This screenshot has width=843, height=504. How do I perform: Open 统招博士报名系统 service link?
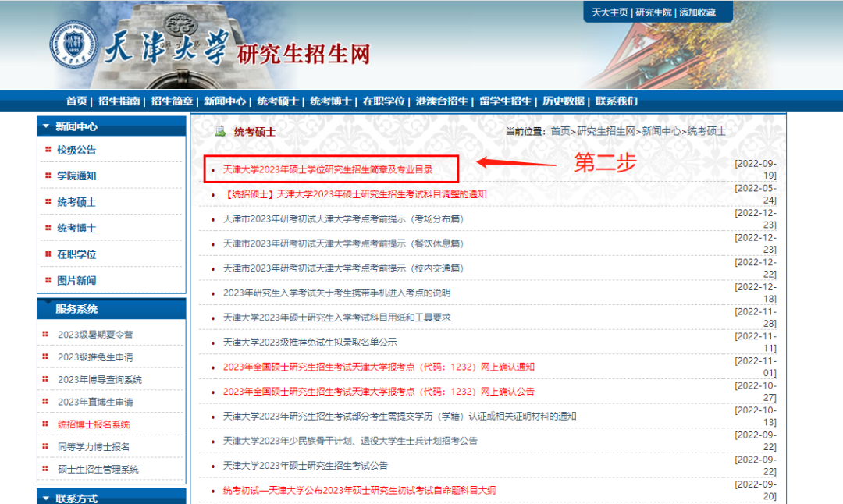[94, 424]
